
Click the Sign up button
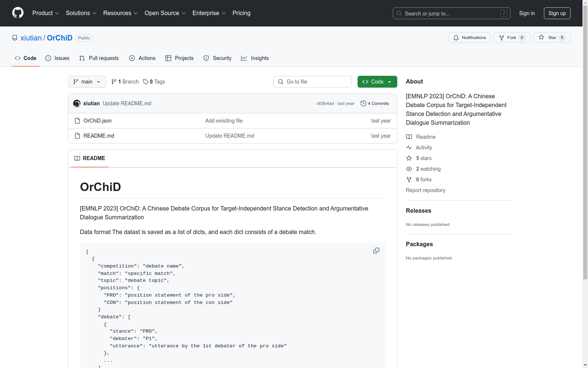click(x=557, y=13)
